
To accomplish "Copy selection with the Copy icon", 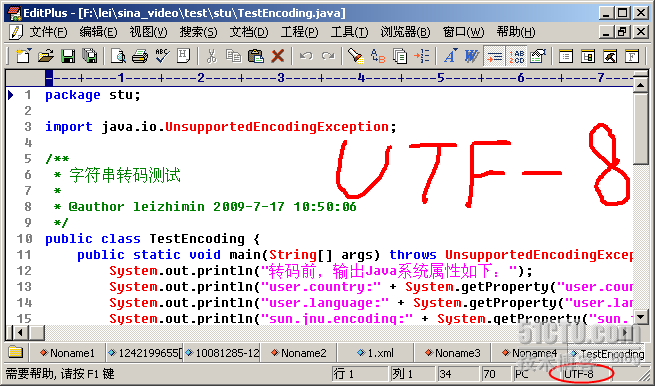I will [234, 56].
